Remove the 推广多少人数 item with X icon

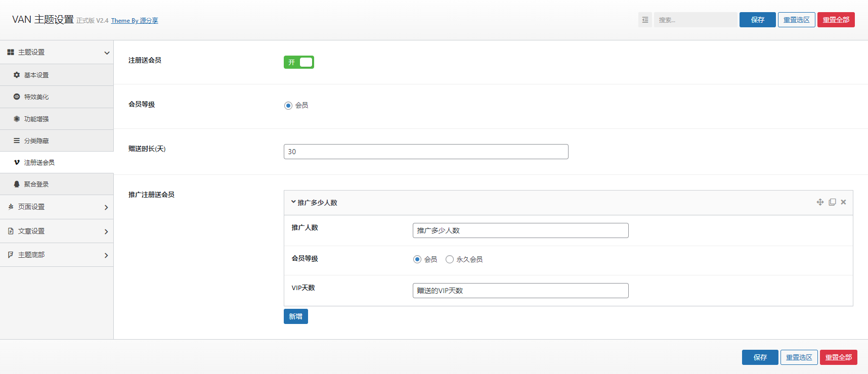pos(843,202)
